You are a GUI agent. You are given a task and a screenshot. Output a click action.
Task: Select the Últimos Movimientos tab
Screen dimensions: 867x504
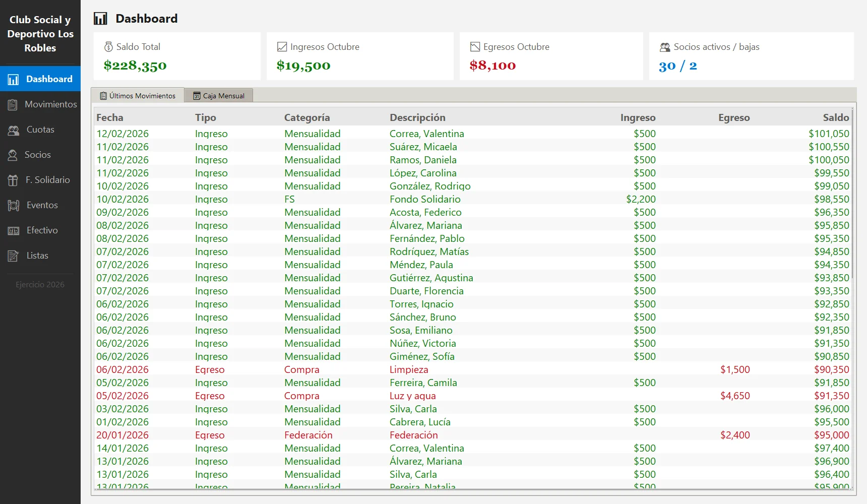coord(138,95)
